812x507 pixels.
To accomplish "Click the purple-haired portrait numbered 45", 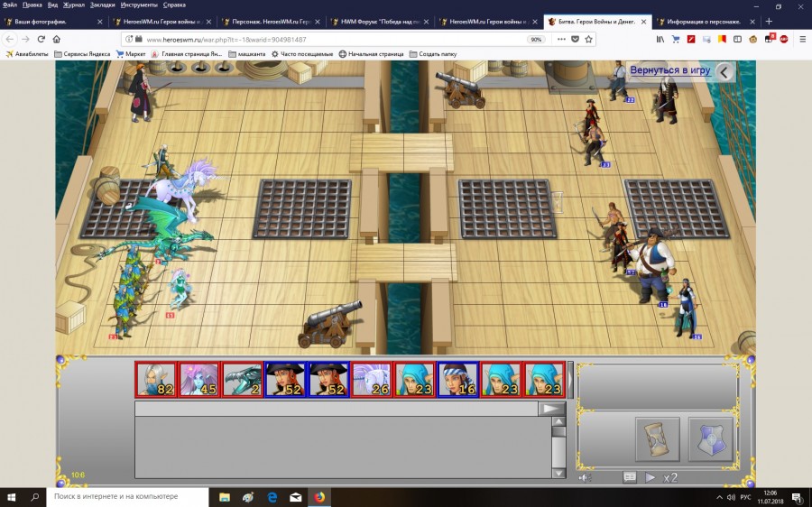I will [x=200, y=380].
